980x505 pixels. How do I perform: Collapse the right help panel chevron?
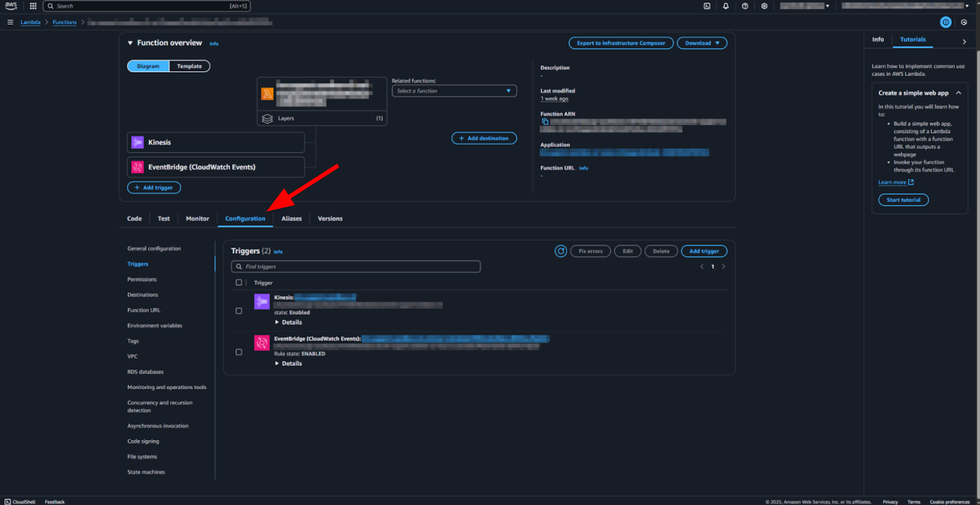point(964,42)
